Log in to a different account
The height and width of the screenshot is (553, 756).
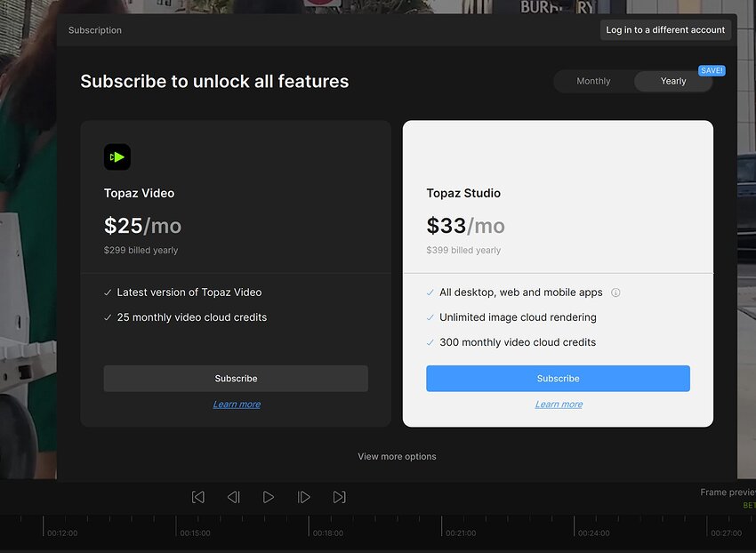pos(665,30)
